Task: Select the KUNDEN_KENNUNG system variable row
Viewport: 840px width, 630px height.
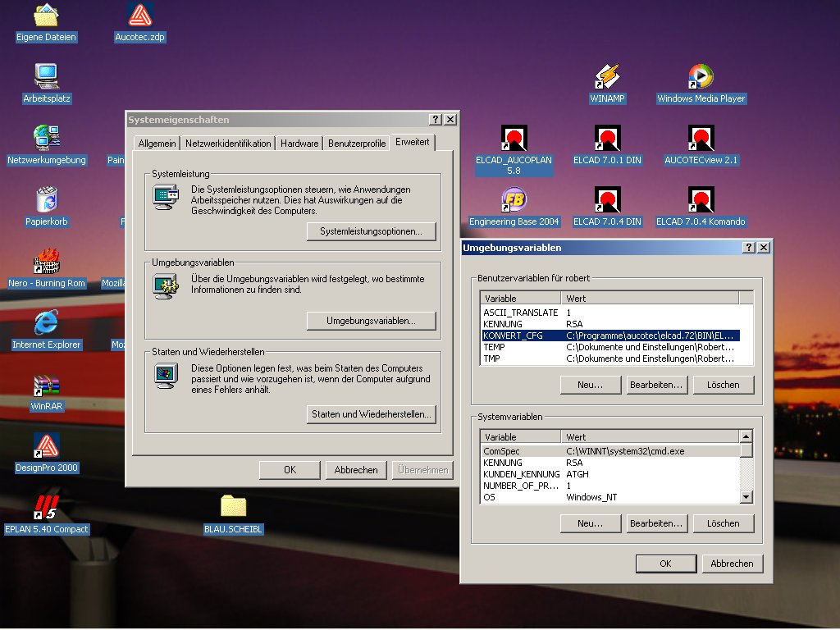Action: click(610, 474)
